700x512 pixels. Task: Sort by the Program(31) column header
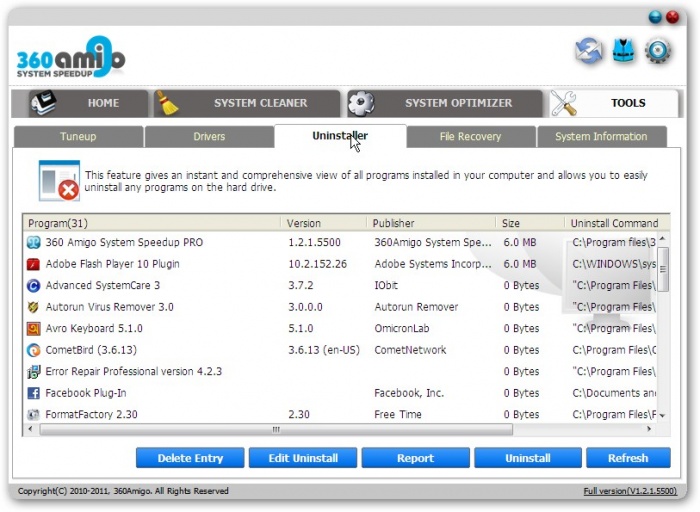coord(152,223)
